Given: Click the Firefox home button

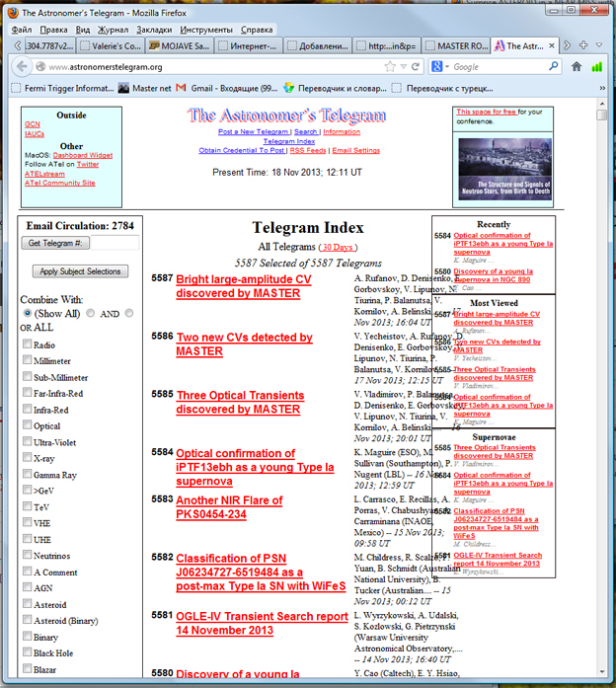Looking at the screenshot, I should (577, 66).
